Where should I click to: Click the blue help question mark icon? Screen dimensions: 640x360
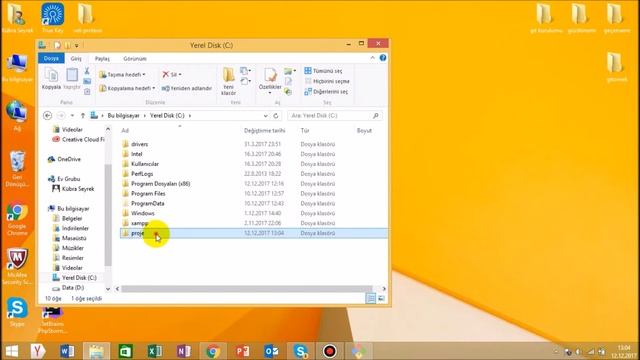tap(383, 58)
